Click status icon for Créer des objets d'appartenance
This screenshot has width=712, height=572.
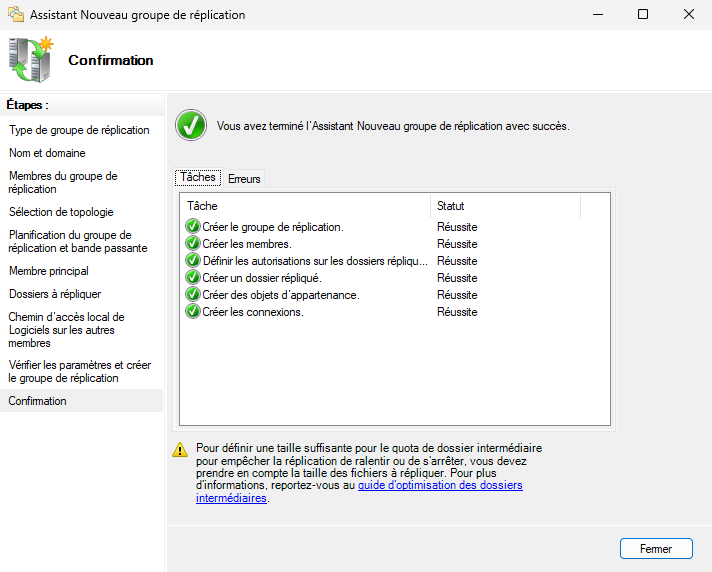point(193,295)
